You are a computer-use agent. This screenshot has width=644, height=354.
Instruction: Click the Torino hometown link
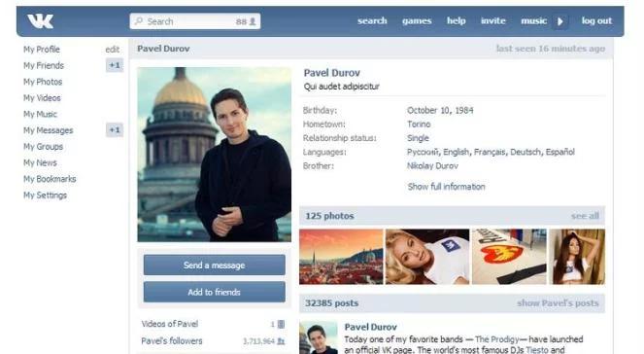[x=419, y=124]
